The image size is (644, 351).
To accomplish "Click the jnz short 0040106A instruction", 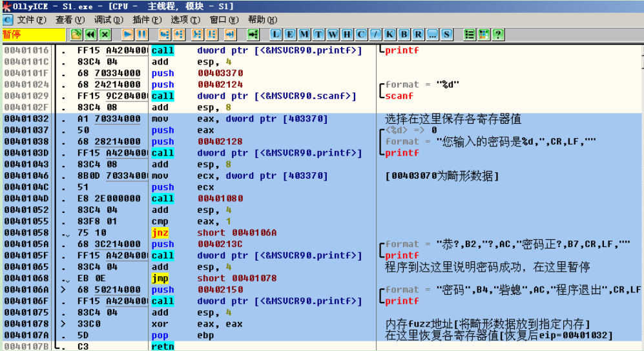I will 214,233.
